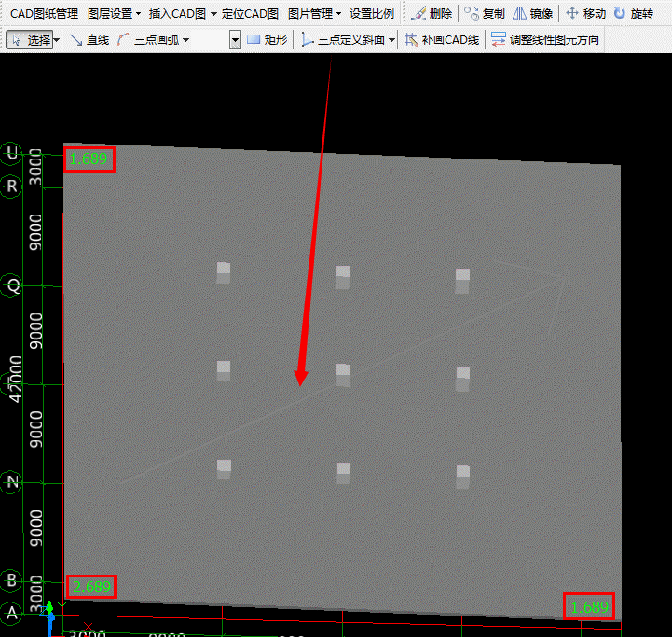The width and height of the screenshot is (672, 637).
Task: Click 调整线性图元方向 button
Action: (545, 40)
